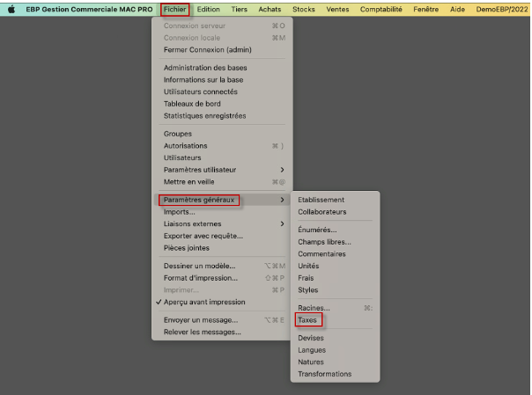Select Administration des bases
This screenshot has width=532, height=395.
click(x=222, y=68)
